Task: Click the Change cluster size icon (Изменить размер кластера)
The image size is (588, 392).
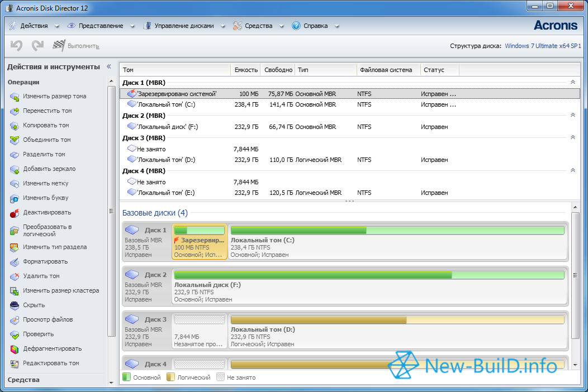Action: pyautogui.click(x=15, y=291)
